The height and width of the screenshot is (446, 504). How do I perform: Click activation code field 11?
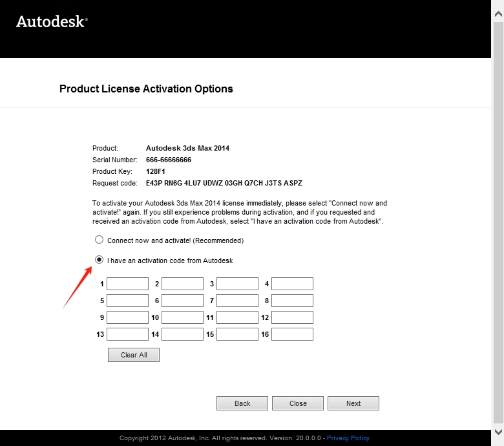[x=237, y=317]
